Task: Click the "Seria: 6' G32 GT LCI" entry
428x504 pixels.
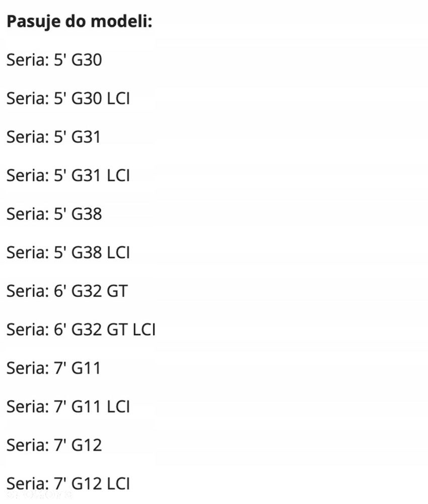Action: tap(81, 330)
